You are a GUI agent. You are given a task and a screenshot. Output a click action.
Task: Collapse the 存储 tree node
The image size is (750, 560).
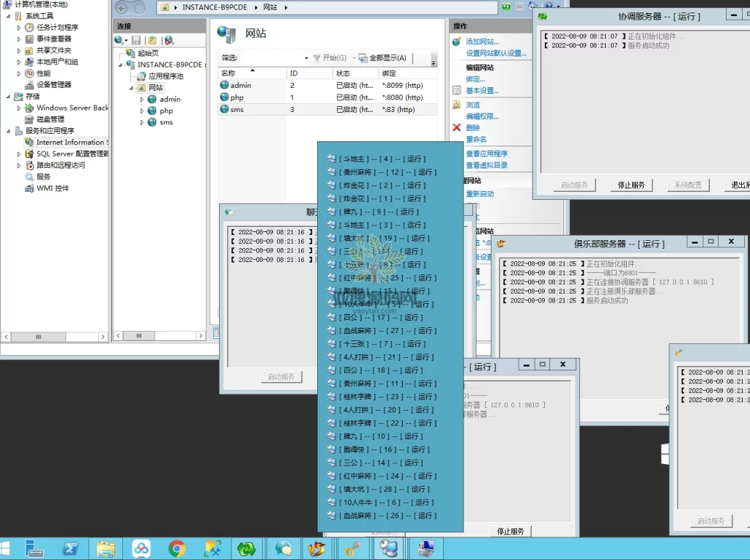point(8,97)
